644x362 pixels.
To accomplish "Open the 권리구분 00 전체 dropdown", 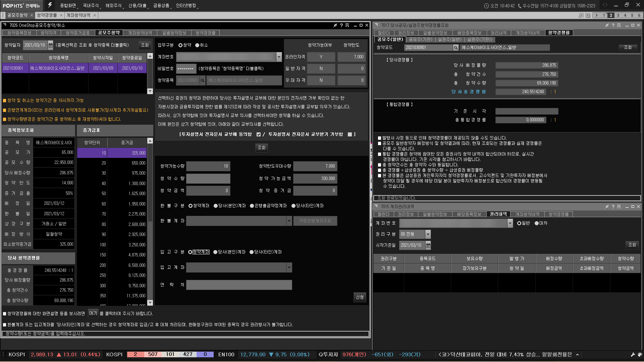I will tap(428, 234).
